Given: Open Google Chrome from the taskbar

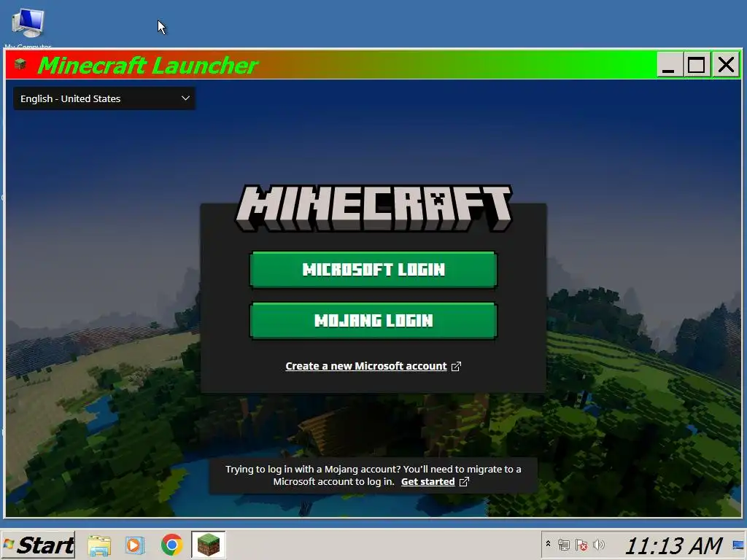Looking at the screenshot, I should point(172,545).
